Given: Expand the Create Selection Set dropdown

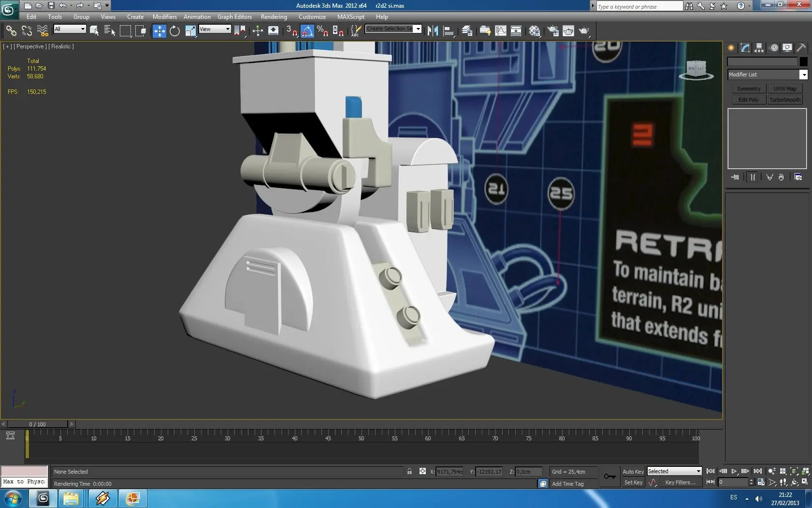Looking at the screenshot, I should [x=418, y=29].
